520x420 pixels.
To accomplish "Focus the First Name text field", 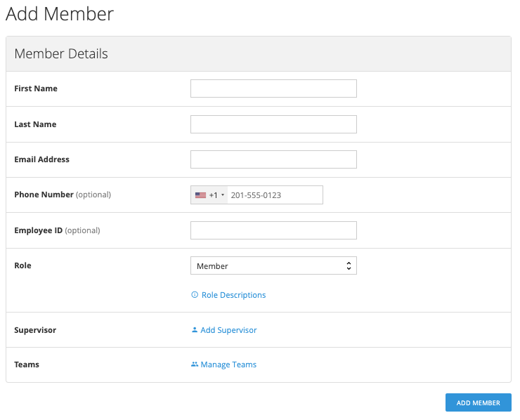I will (x=273, y=88).
